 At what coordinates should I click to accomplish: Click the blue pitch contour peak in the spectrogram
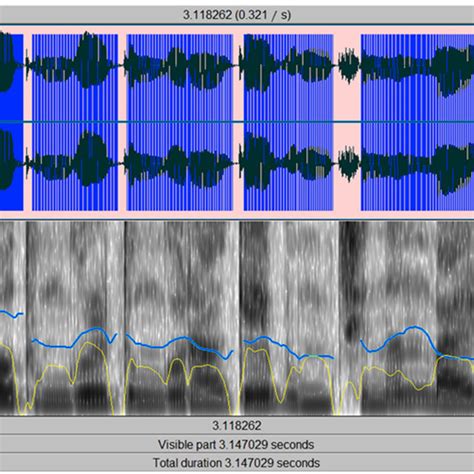[414, 327]
